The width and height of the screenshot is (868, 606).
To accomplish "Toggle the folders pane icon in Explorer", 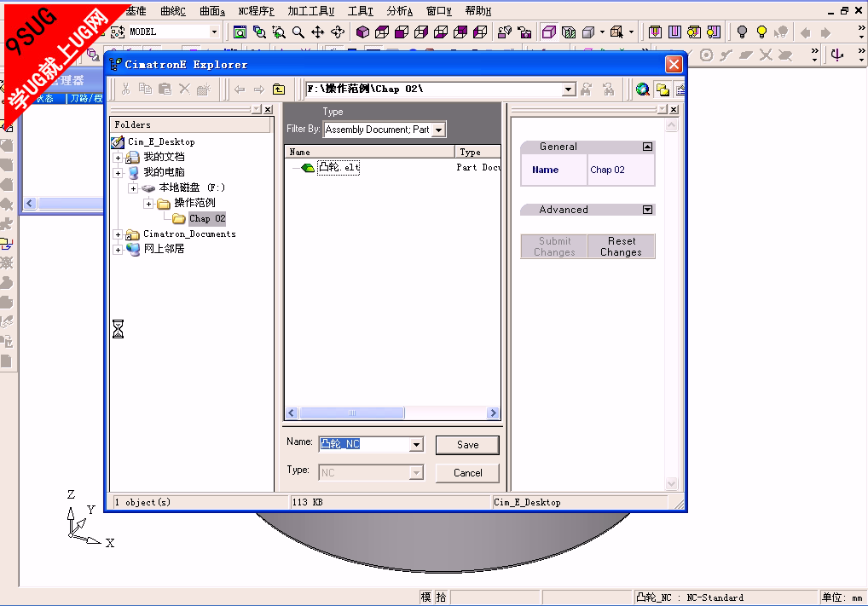I will point(662,89).
